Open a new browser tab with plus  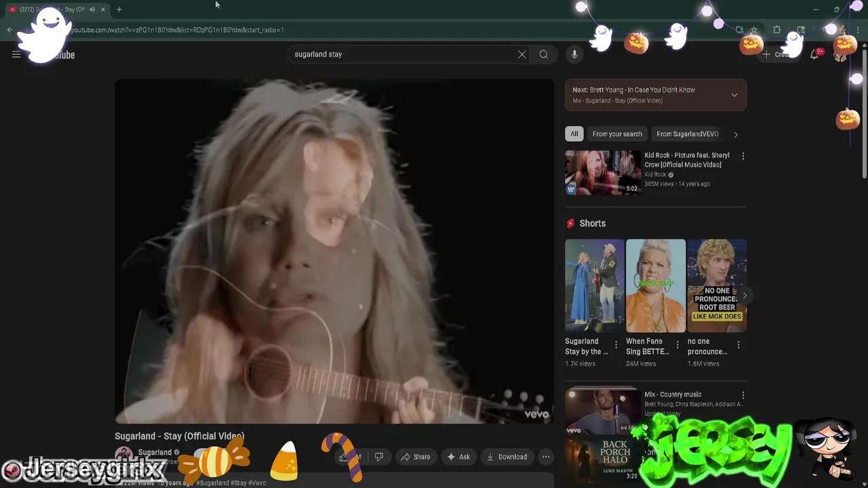point(119,9)
